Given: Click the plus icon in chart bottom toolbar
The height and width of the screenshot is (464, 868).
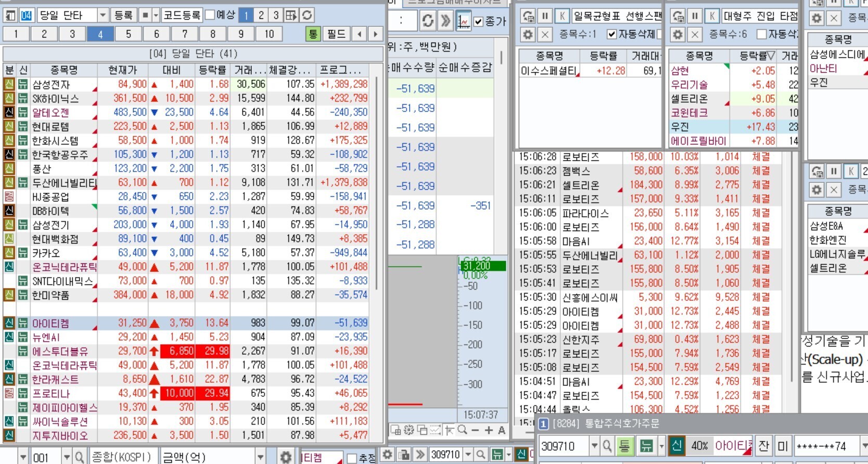Looking at the screenshot, I should point(488,430).
